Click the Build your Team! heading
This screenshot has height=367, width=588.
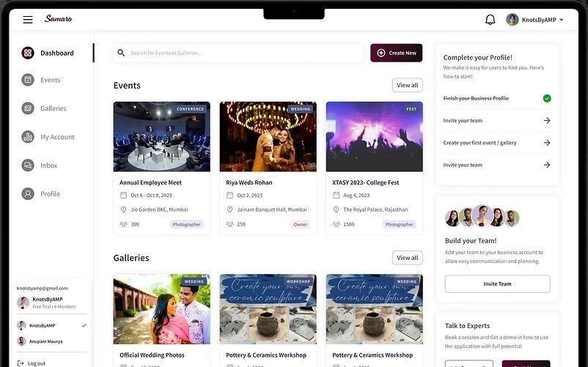click(x=471, y=241)
